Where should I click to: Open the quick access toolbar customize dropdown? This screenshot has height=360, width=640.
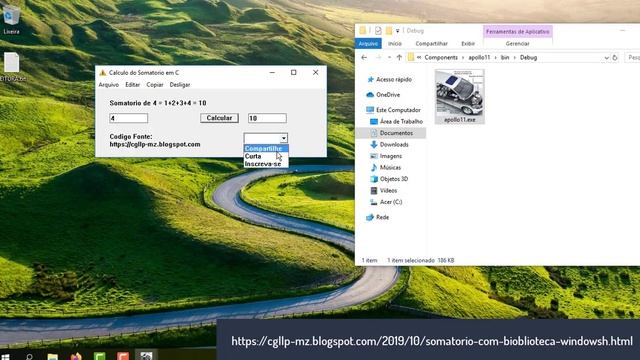point(398,31)
